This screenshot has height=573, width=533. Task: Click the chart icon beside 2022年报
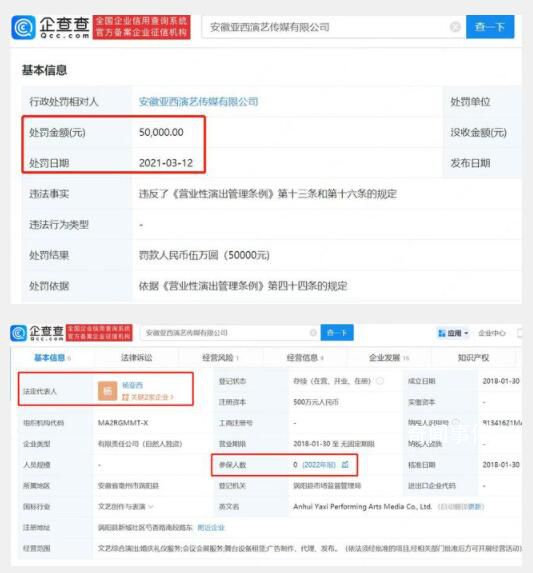345,464
